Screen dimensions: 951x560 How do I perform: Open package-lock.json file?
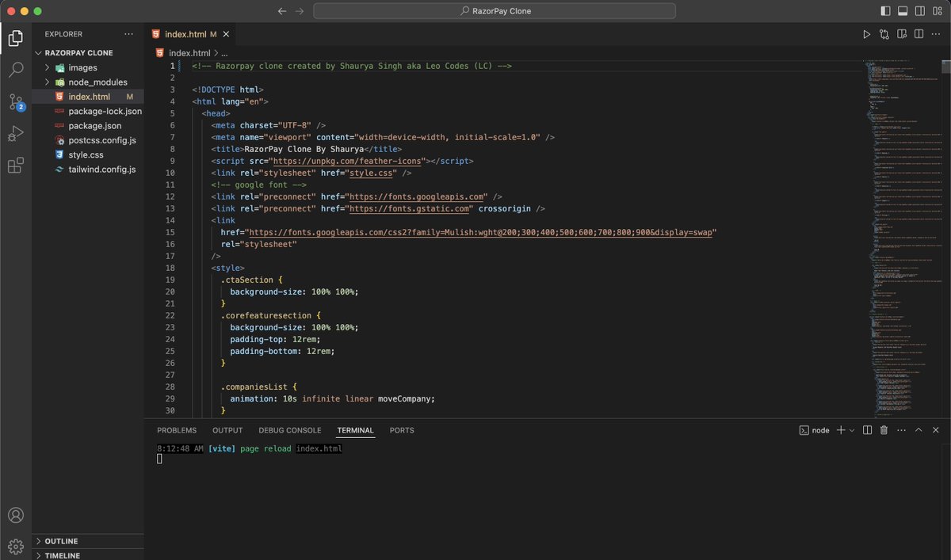pyautogui.click(x=88, y=111)
